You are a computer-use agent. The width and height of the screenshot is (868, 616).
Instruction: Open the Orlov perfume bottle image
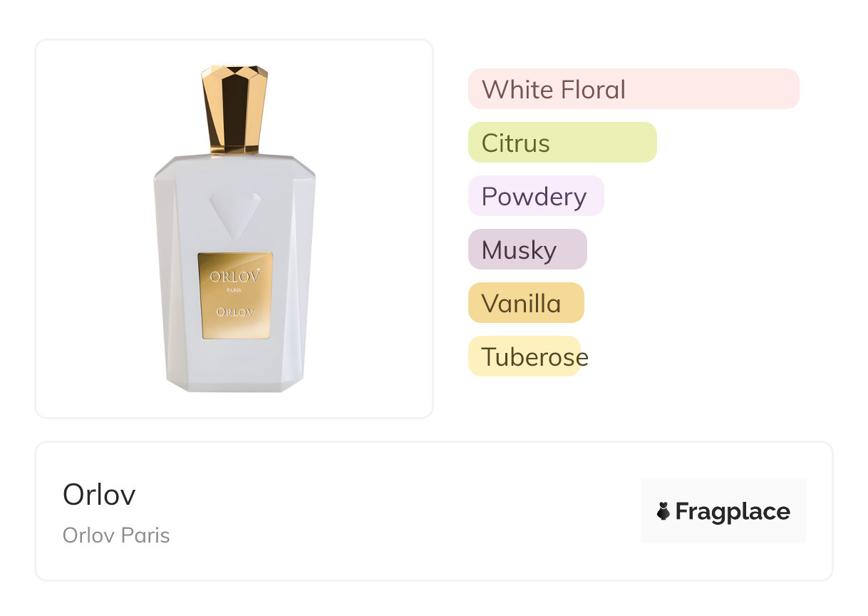coord(234,228)
